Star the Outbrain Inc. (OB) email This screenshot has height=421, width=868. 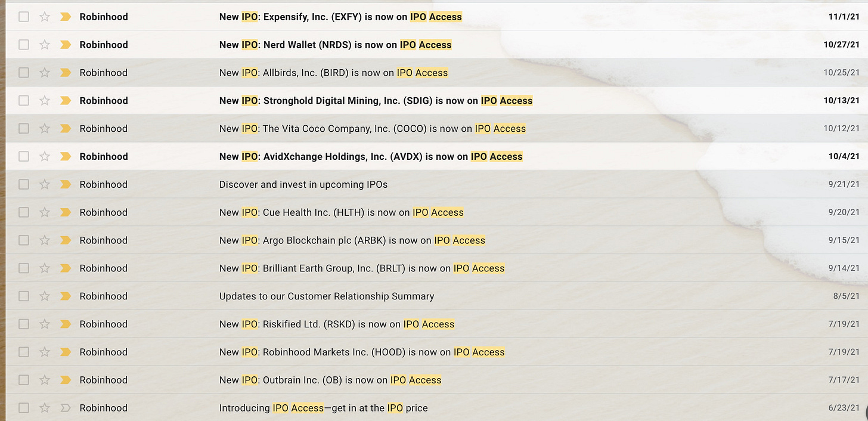(45, 380)
